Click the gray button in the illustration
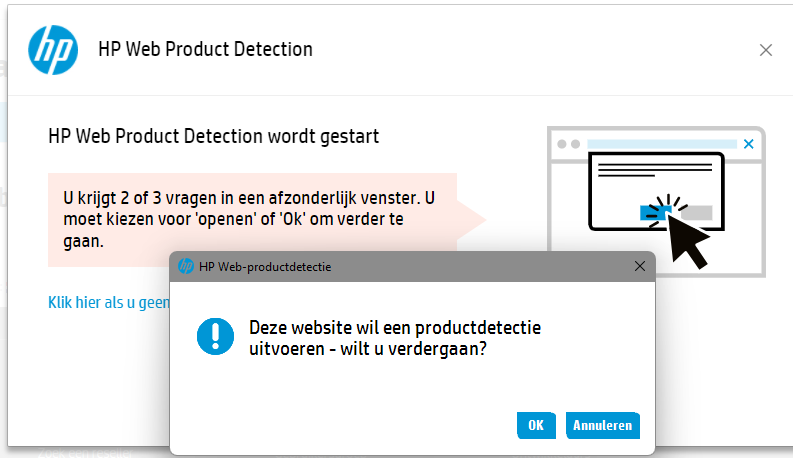793x458 pixels. [x=697, y=211]
